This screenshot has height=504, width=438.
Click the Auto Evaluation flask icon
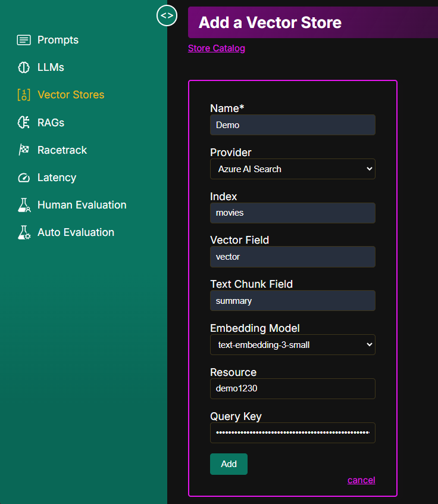click(x=24, y=232)
